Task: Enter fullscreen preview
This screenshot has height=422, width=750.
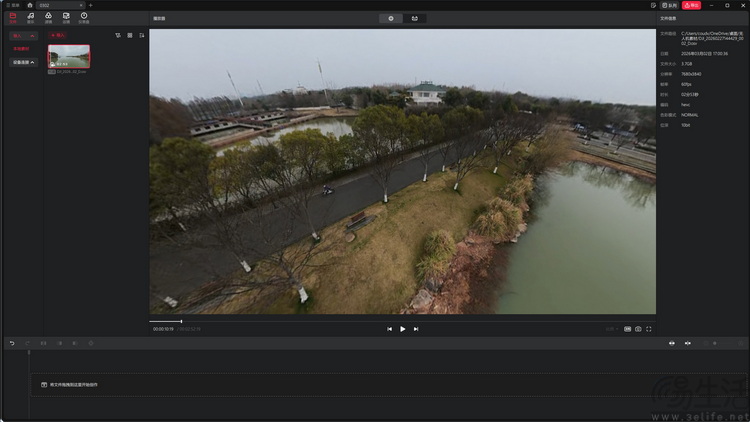Action: (649, 329)
